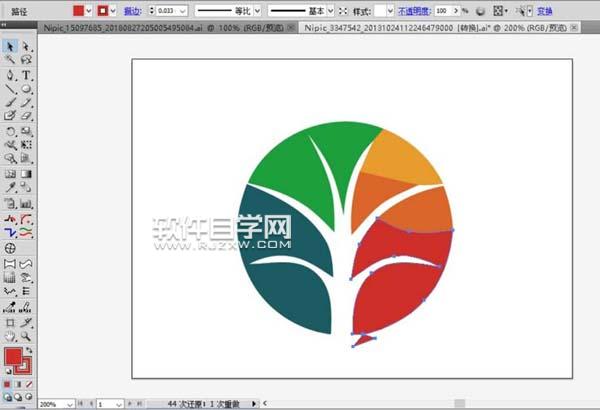Enable Draw Normal mode
This screenshot has height=410, width=600.
(x=7, y=397)
